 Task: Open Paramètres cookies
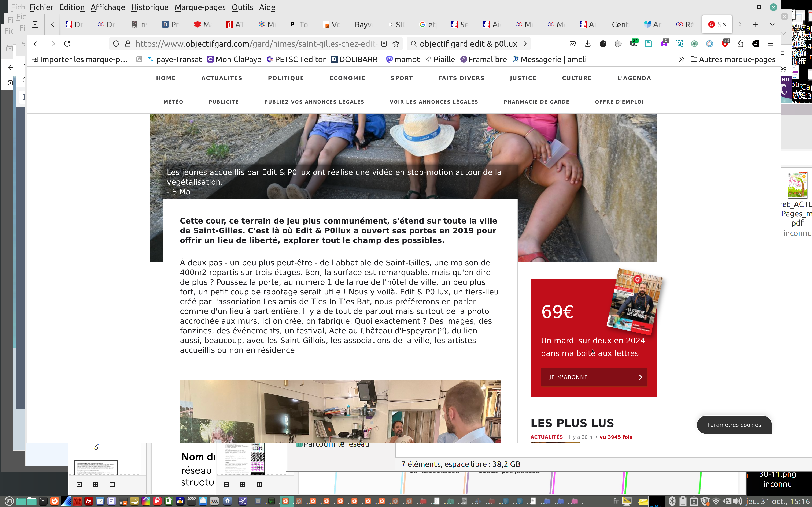coord(734,425)
